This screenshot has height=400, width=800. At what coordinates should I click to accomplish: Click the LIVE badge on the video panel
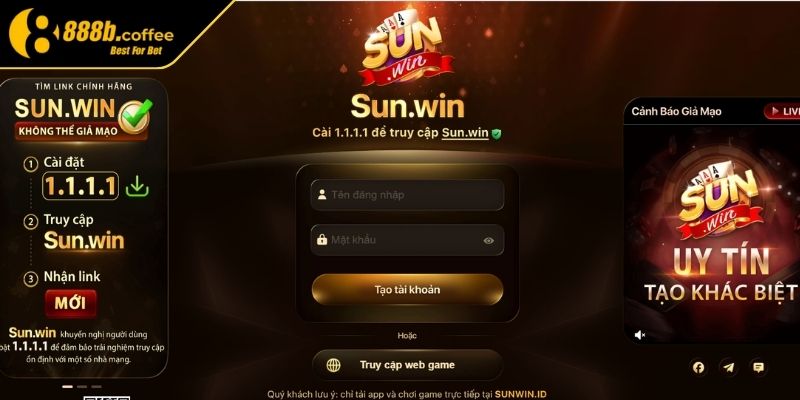click(782, 111)
